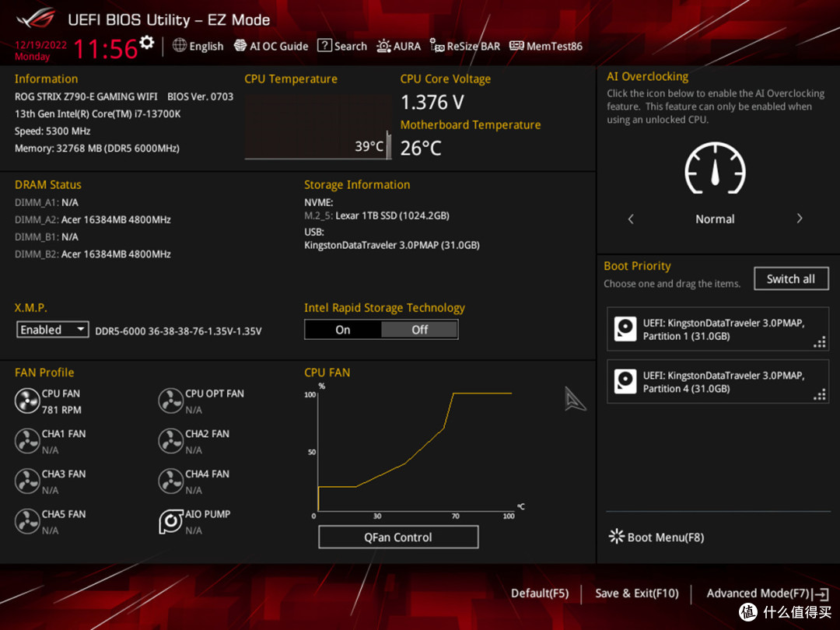Open the Search function

point(342,46)
